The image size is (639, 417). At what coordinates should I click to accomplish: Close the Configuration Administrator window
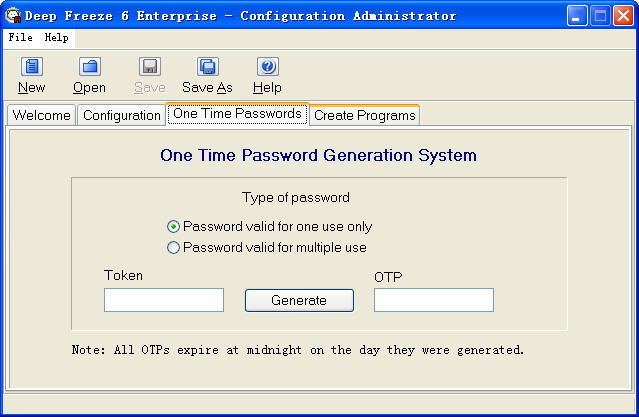click(x=624, y=15)
